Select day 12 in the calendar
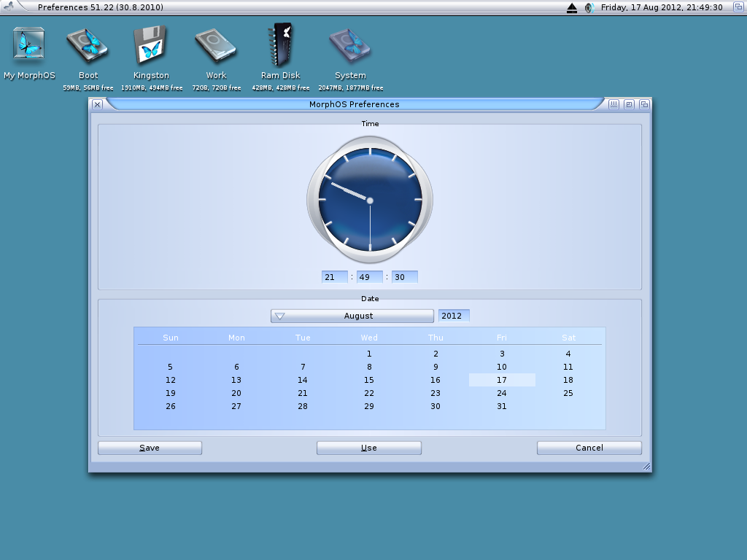 click(x=170, y=380)
